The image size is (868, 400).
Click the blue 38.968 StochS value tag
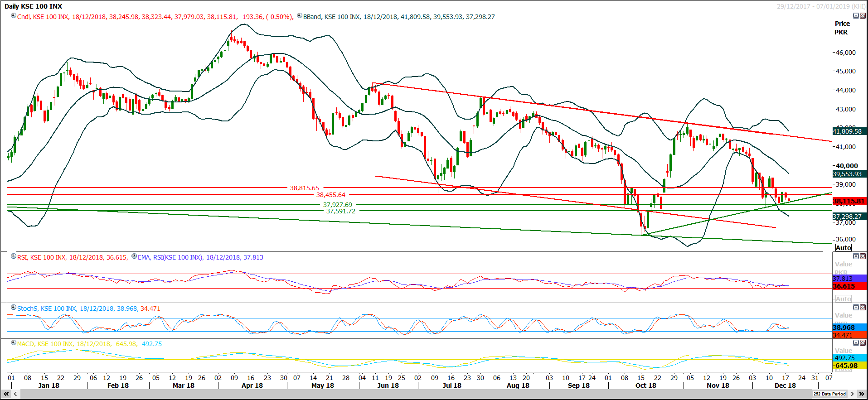click(849, 328)
